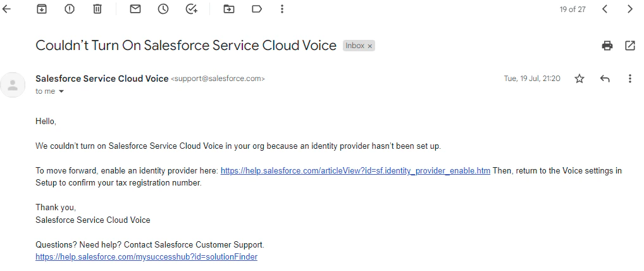Mark the email as unread
Image resolution: width=644 pixels, height=271 pixels.
[x=135, y=9]
